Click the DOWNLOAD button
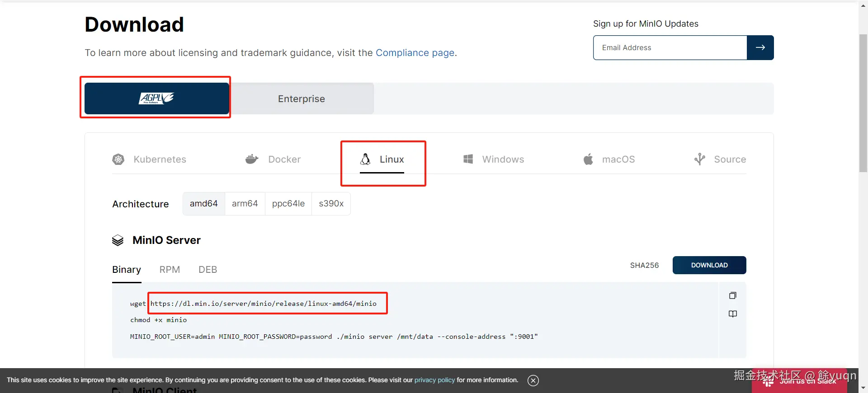Screen dimensions: 868x393 pos(709,265)
